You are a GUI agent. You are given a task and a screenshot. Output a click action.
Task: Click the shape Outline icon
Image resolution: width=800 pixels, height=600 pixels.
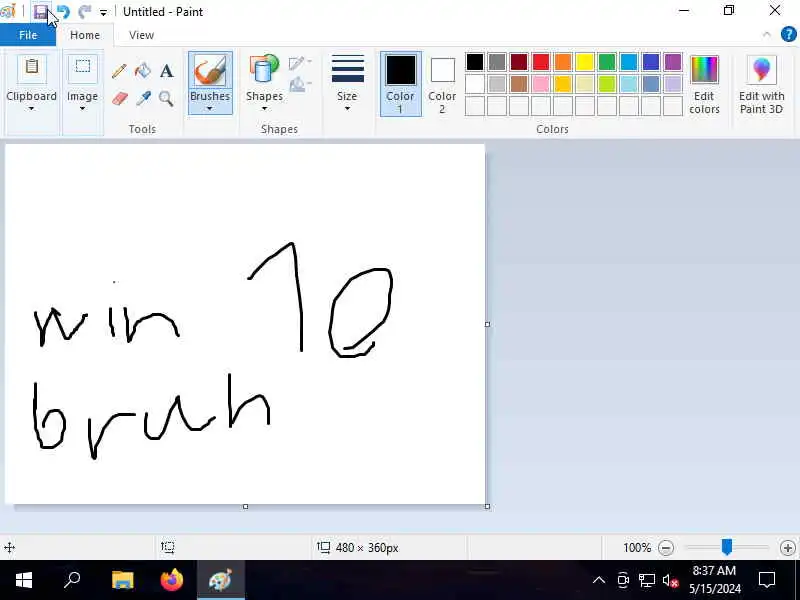pyautogui.click(x=298, y=63)
